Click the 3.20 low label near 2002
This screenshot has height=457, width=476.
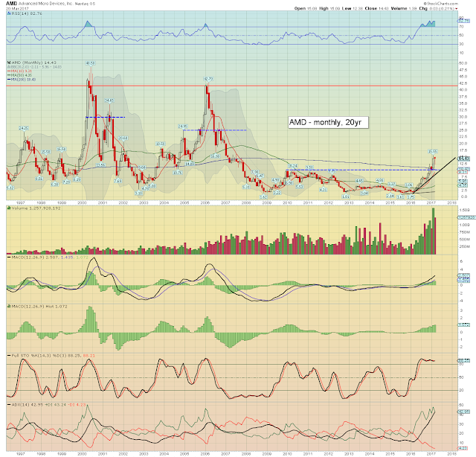click(x=138, y=194)
